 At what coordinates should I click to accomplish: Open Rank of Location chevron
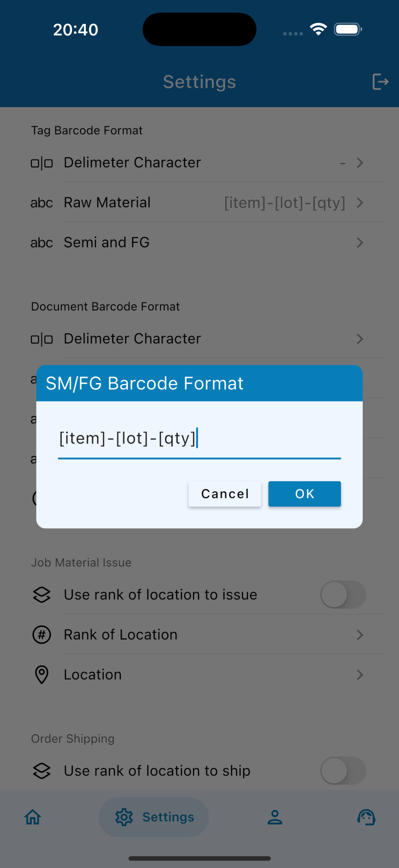tap(360, 635)
